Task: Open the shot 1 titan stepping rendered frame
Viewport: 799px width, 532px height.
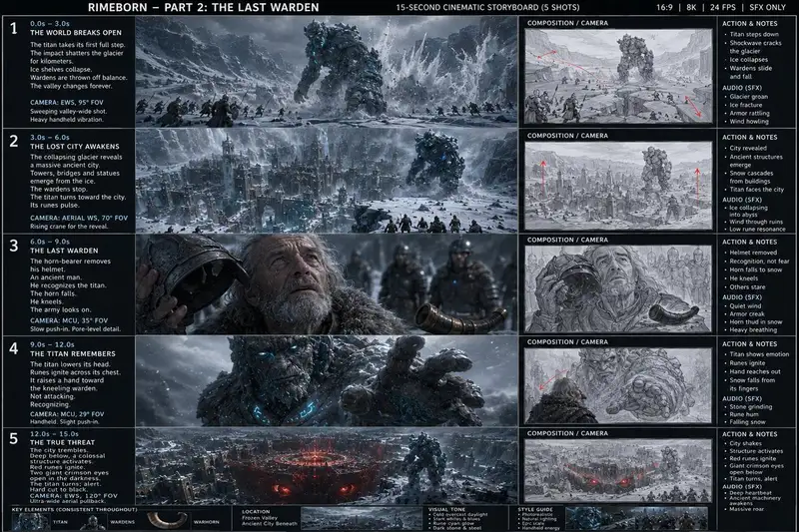Action: 327,72
